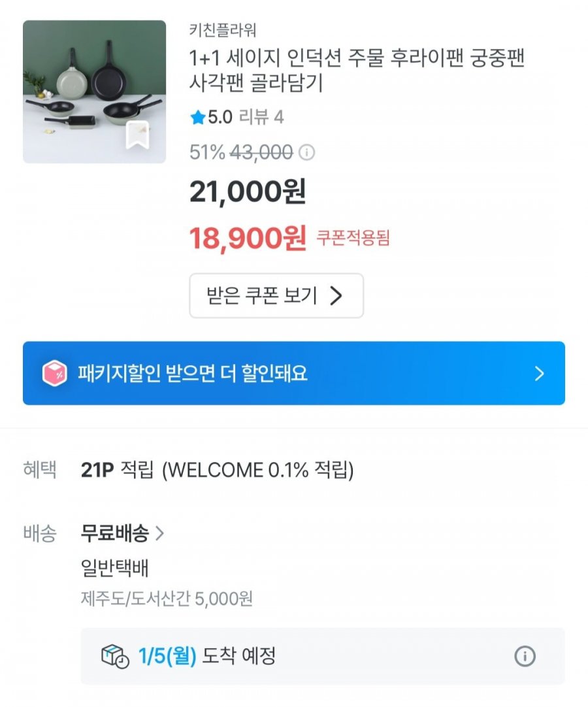Click info icon beside the 43,000 original price
The image size is (588, 707).
306,153
